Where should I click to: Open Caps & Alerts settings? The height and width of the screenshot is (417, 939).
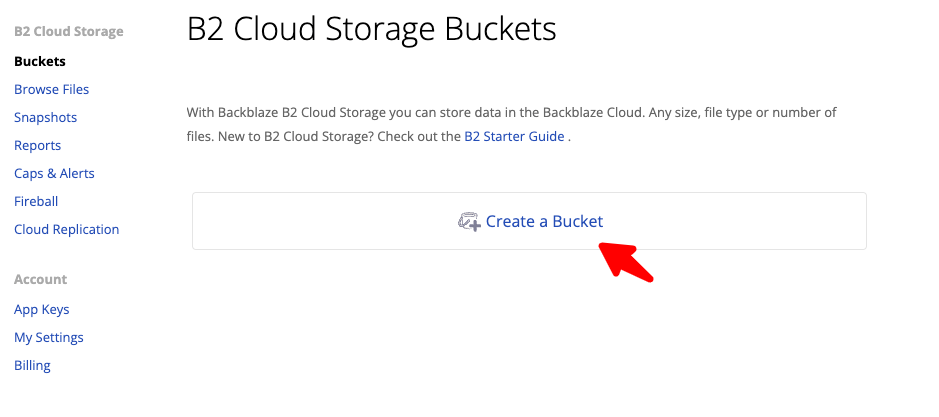point(54,173)
